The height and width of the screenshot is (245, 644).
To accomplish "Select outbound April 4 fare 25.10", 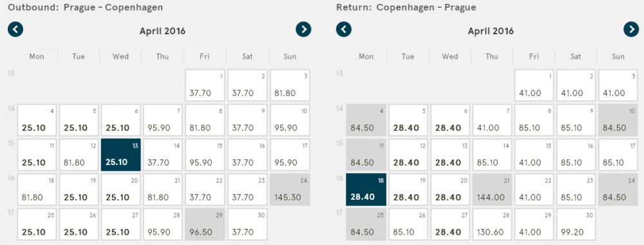I will [x=37, y=120].
